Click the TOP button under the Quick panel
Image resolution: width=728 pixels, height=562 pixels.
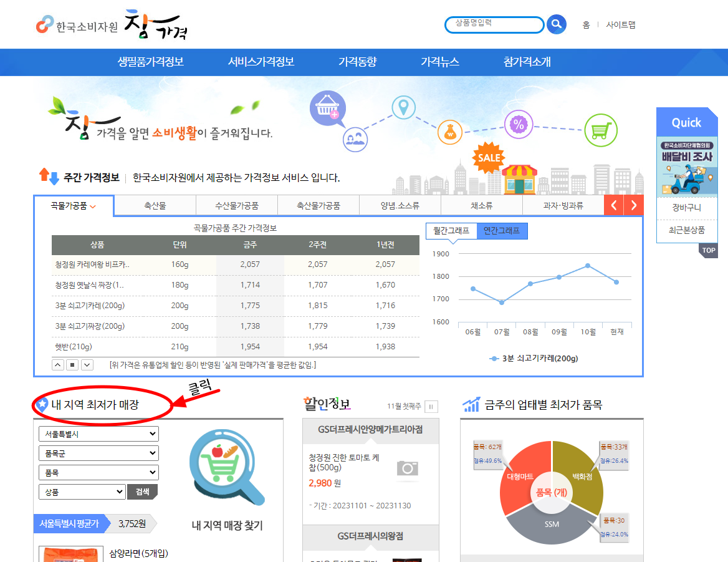click(709, 250)
